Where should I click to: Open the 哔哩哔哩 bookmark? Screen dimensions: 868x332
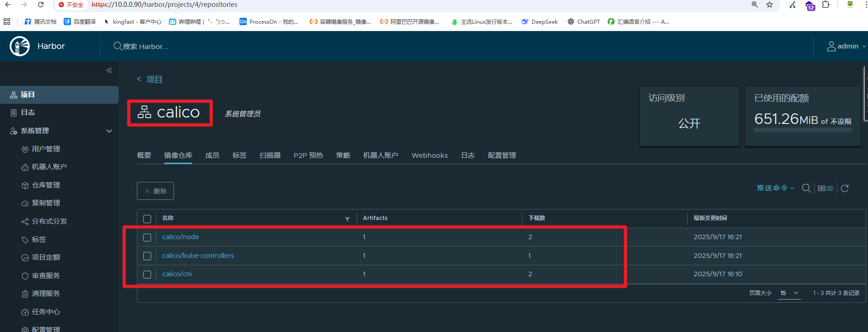(200, 21)
